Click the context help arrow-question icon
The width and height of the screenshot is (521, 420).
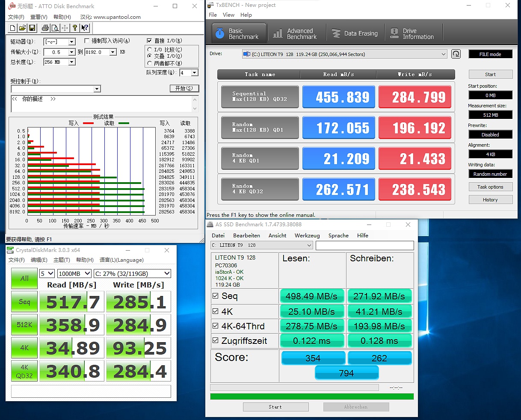85,28
